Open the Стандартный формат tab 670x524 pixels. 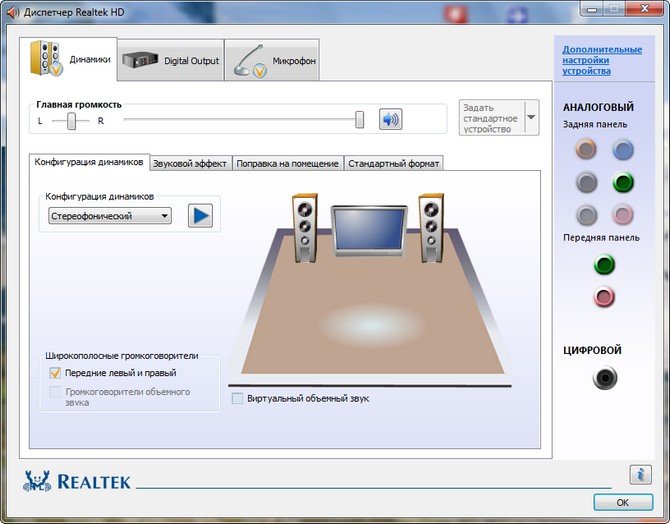click(394, 163)
